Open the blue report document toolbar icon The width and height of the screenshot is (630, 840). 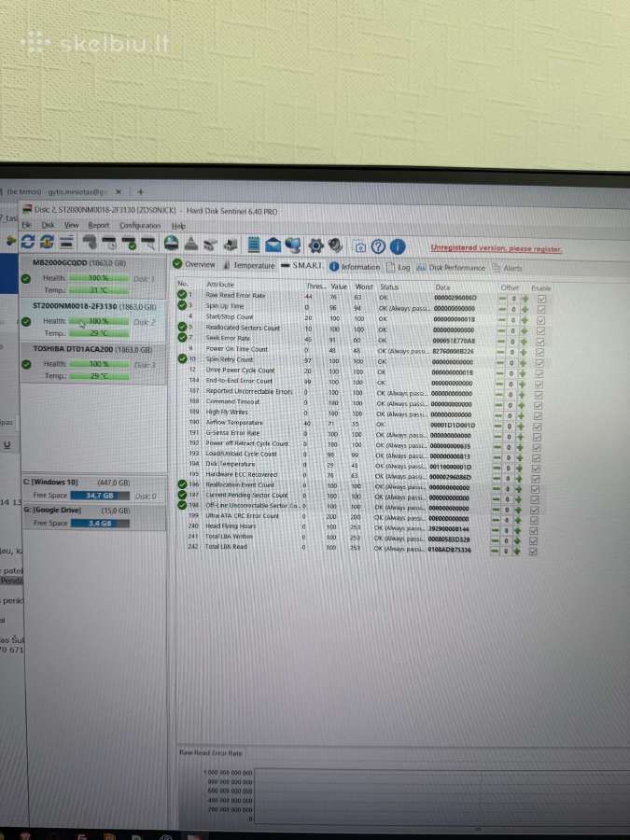tap(254, 245)
